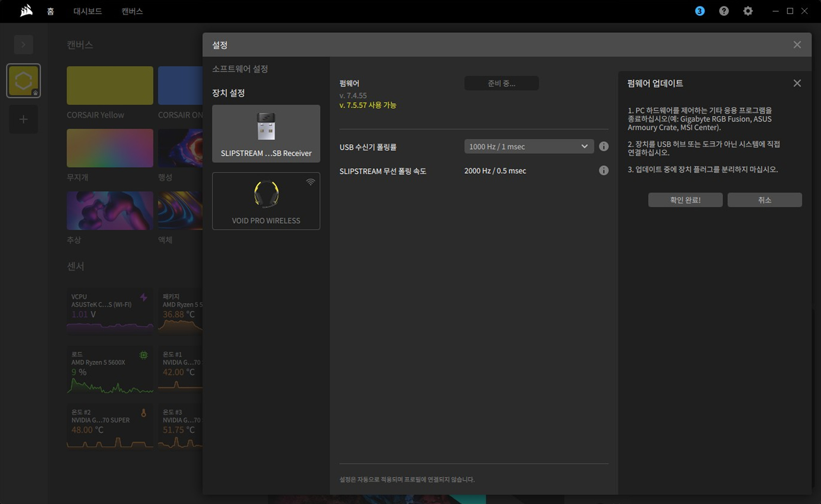This screenshot has width=821, height=504.
Task: Switch to the 캔버스 tab
Action: pyautogui.click(x=132, y=12)
